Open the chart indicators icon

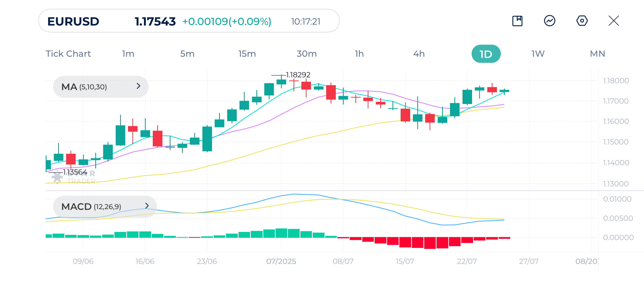[549, 21]
